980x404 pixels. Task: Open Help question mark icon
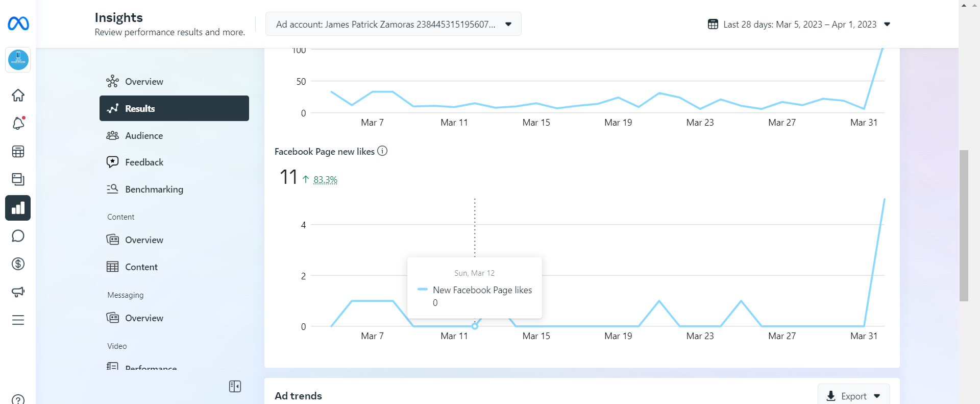[18, 399]
